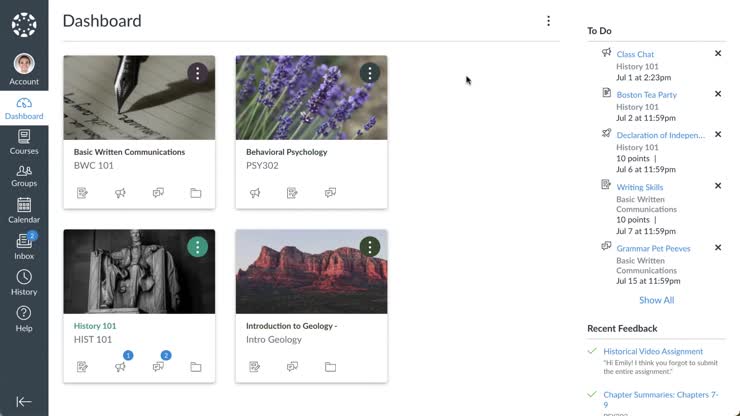Open the Behavioral Psychology lavender course image
Image resolution: width=740 pixels, height=416 pixels.
(311, 98)
